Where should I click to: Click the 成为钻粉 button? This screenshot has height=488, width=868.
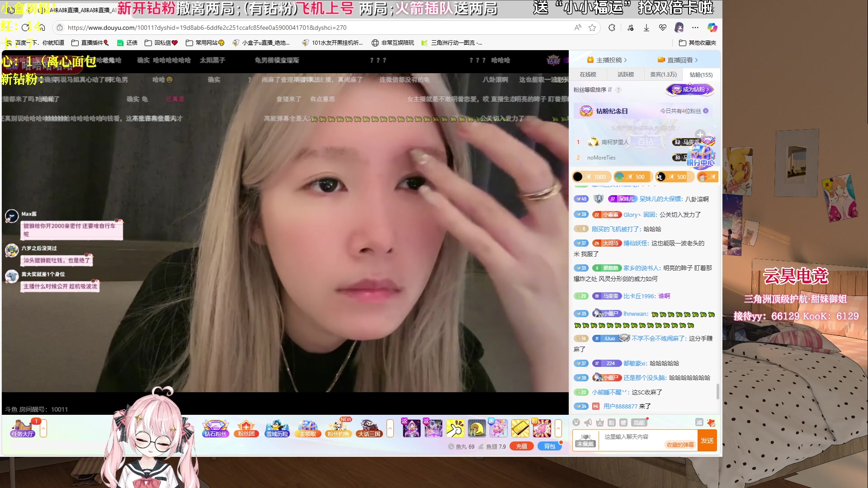[x=690, y=89]
